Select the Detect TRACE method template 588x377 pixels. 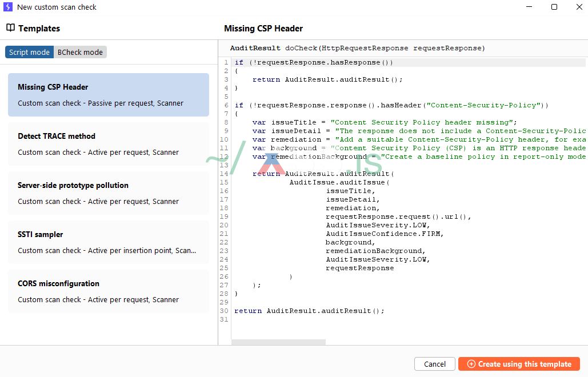109,144
